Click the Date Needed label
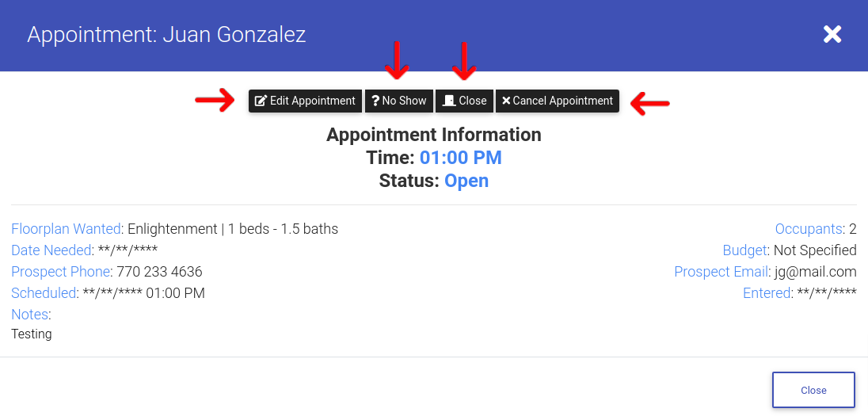This screenshot has height=420, width=868. 51,250
